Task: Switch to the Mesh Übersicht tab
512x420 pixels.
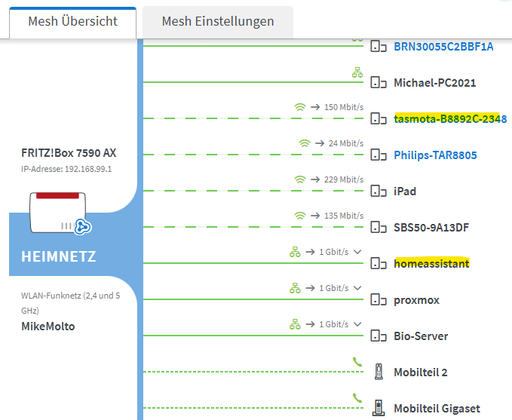Action: (72, 22)
